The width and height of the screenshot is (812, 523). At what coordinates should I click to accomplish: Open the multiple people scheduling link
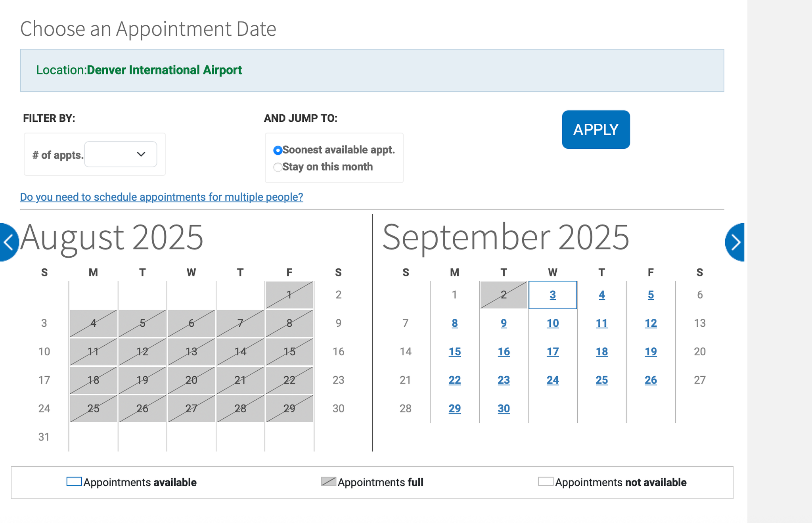[x=161, y=197]
